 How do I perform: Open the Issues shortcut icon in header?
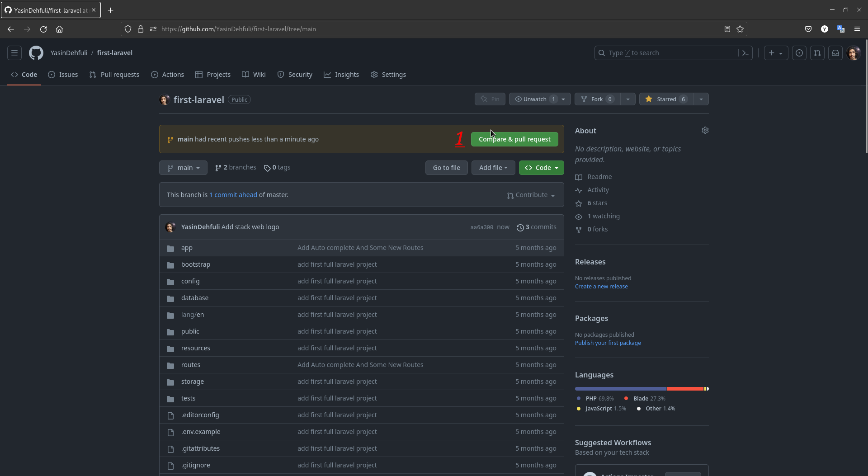click(x=799, y=53)
